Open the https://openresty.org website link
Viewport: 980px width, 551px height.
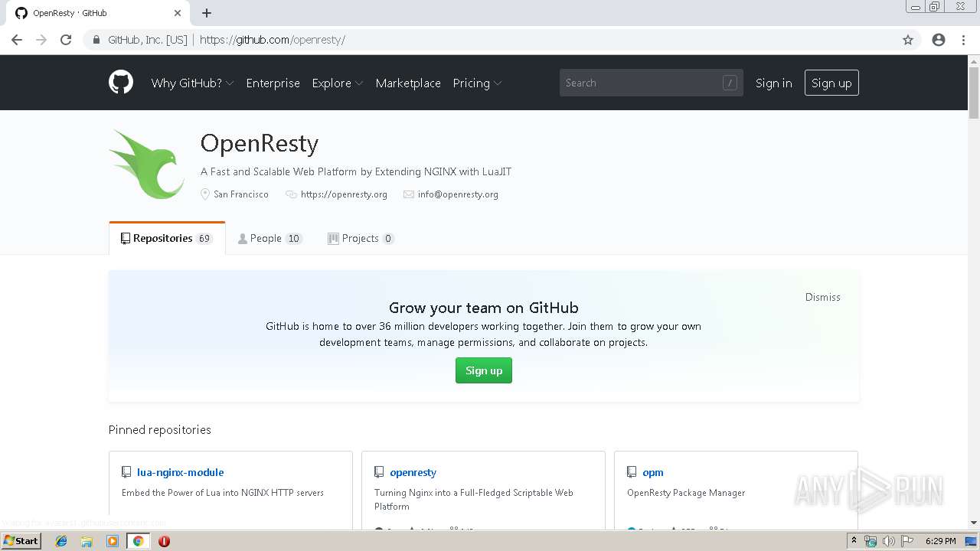pos(344,194)
